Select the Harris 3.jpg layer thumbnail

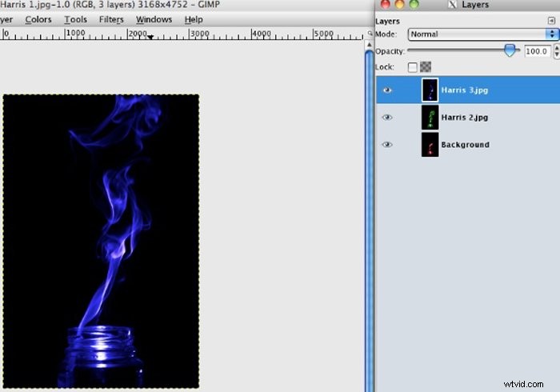pyautogui.click(x=430, y=90)
